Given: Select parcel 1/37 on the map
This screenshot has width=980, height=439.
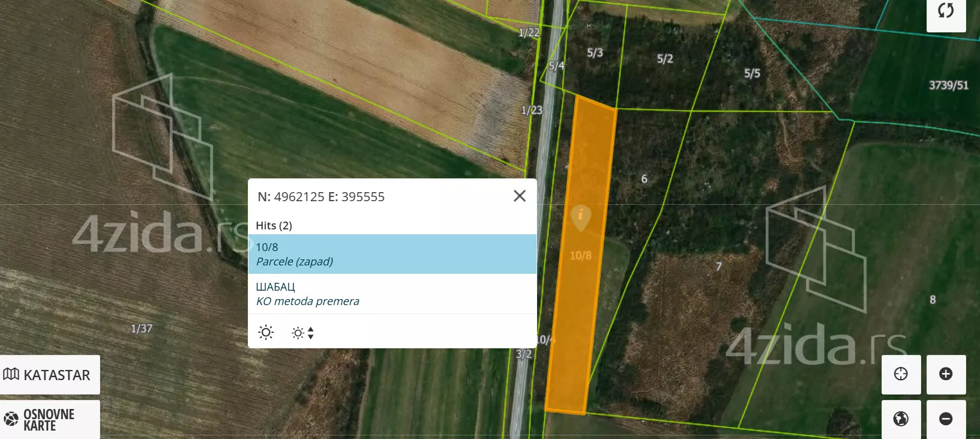Looking at the screenshot, I should tap(142, 328).
